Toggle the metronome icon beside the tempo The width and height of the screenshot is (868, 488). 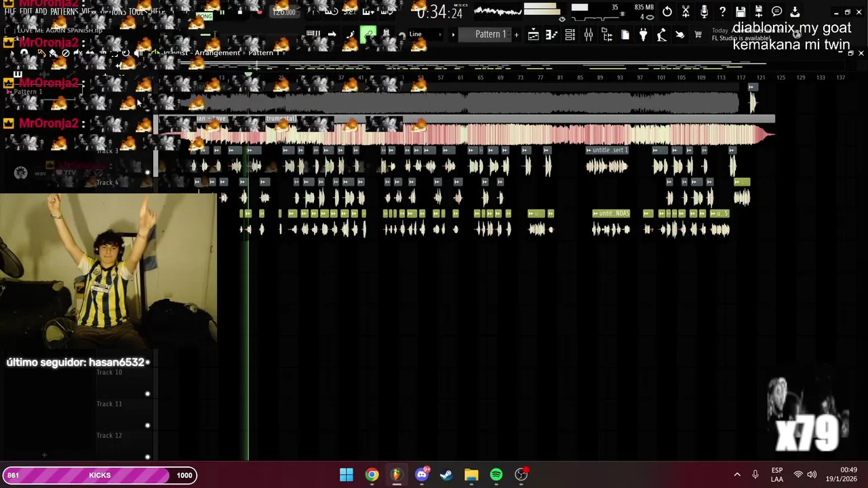[x=313, y=12]
